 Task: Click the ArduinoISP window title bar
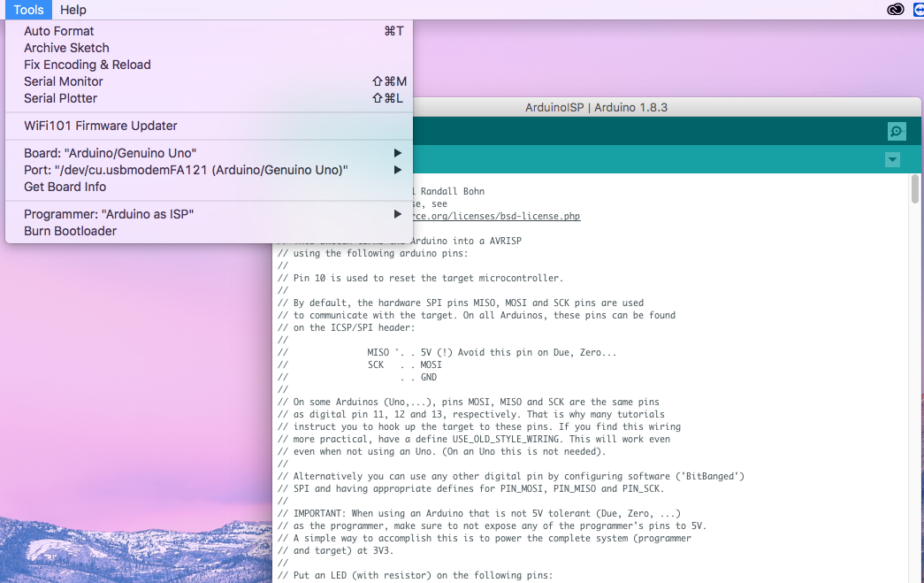tap(596, 107)
